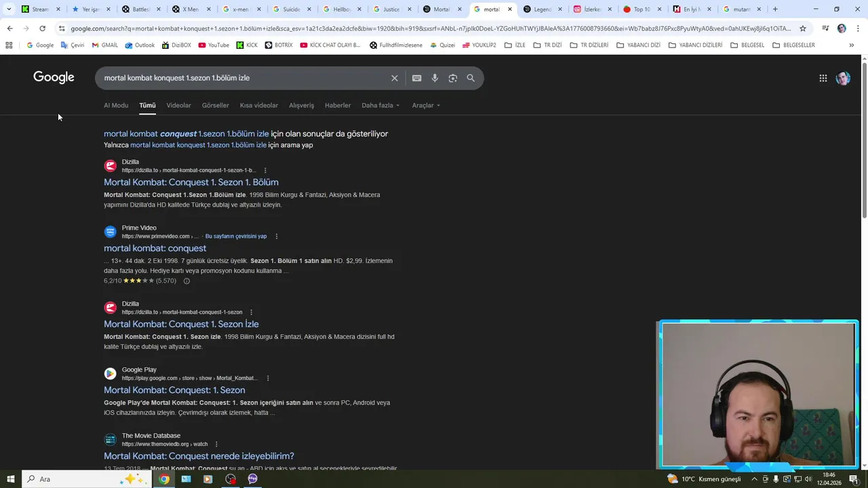Open the Windows Start menu
This screenshot has width=868, height=488.
click(x=10, y=479)
